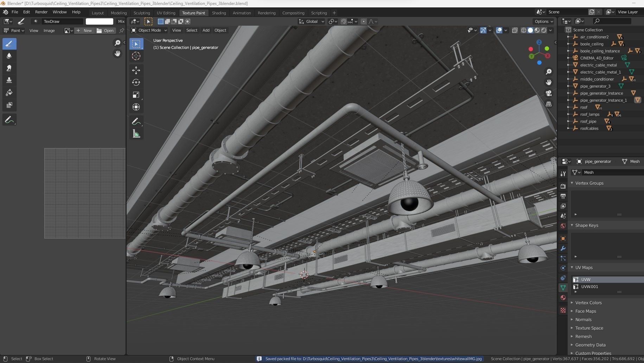This screenshot has height=363, width=644.
Task: Switch to the UV Editing workspace tab
Action: [x=166, y=13]
